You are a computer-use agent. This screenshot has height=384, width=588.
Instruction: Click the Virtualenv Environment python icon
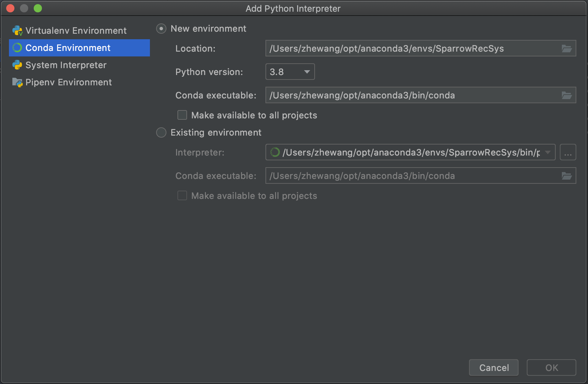[x=17, y=31]
